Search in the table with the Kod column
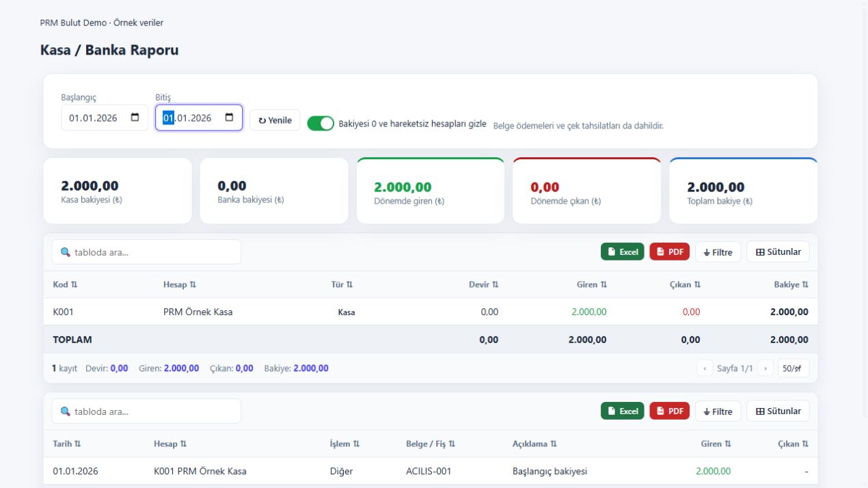 [x=146, y=252]
